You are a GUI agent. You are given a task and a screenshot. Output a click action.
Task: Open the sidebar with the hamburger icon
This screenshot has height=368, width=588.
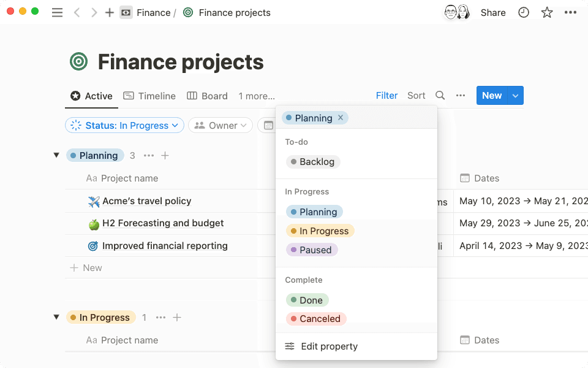coord(57,12)
